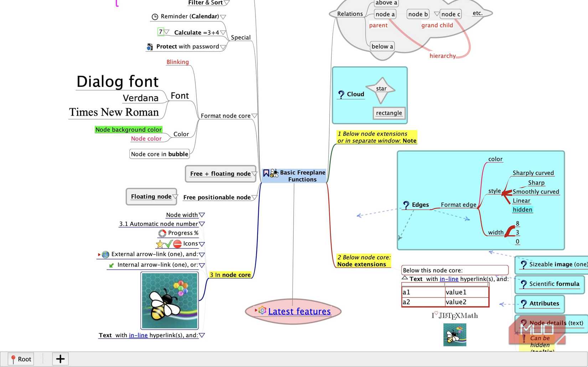
Task: Click the plus button to add a new tab
Action: (60, 359)
